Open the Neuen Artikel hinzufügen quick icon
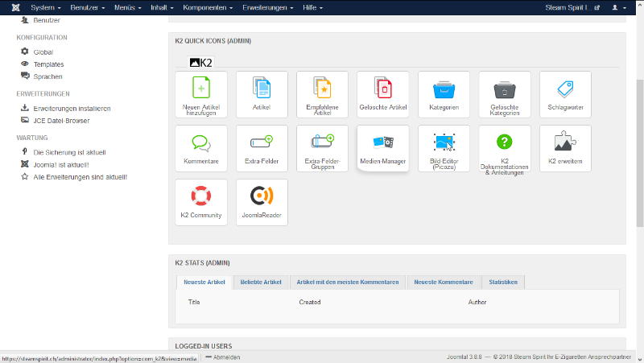The height and width of the screenshot is (363, 644). [200, 94]
